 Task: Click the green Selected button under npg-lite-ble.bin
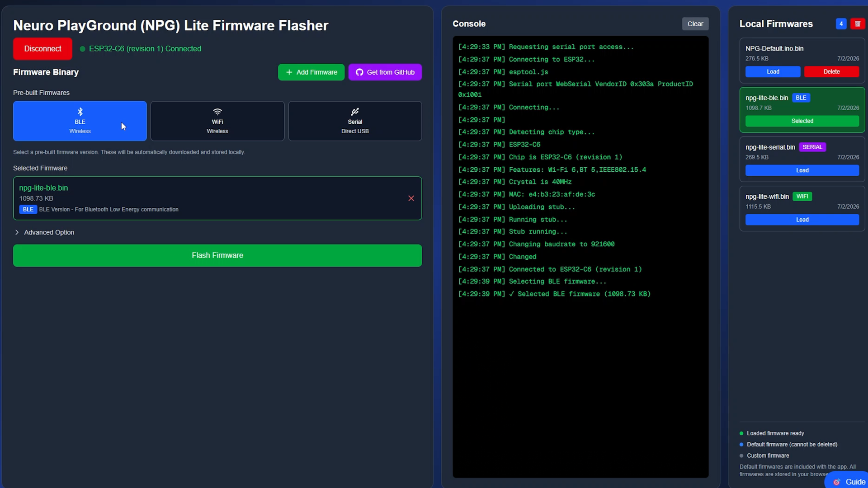click(x=802, y=121)
